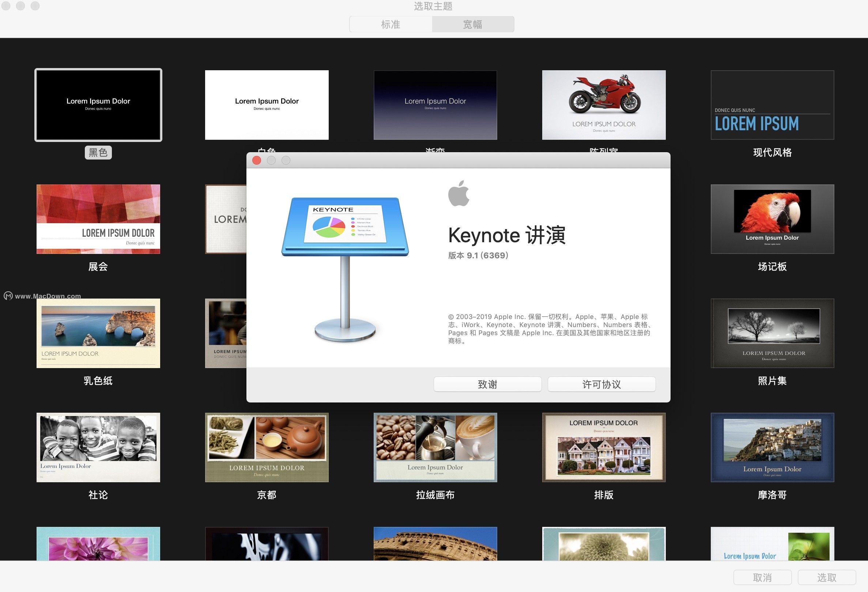The width and height of the screenshot is (868, 592).
Task: Pick the 乳色纸 theme thumbnail
Action: click(x=98, y=333)
